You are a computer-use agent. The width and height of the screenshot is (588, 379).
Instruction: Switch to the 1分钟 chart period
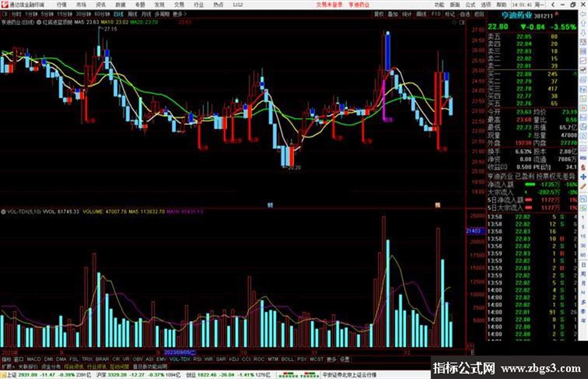tap(31, 14)
